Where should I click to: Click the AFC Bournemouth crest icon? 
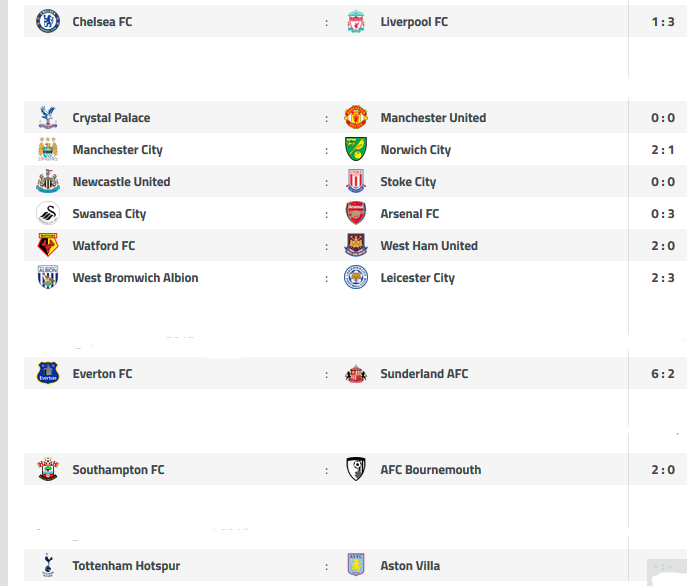356,469
